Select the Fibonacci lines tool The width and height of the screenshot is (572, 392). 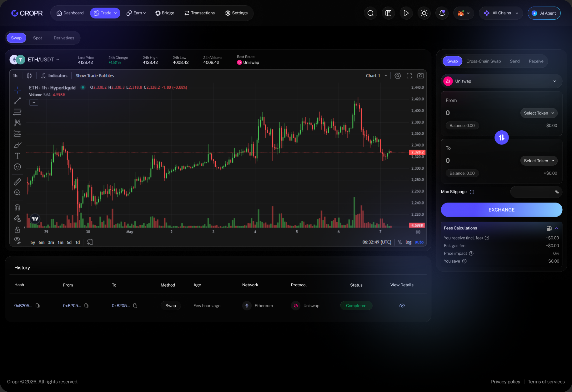click(x=18, y=112)
